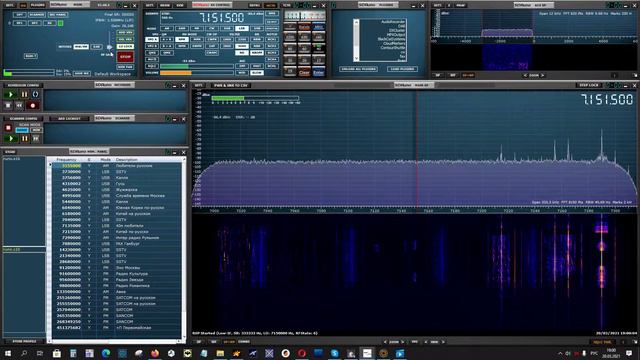The image size is (640, 360).
Task: Open Skype from the taskbar
Action: (x=335, y=353)
